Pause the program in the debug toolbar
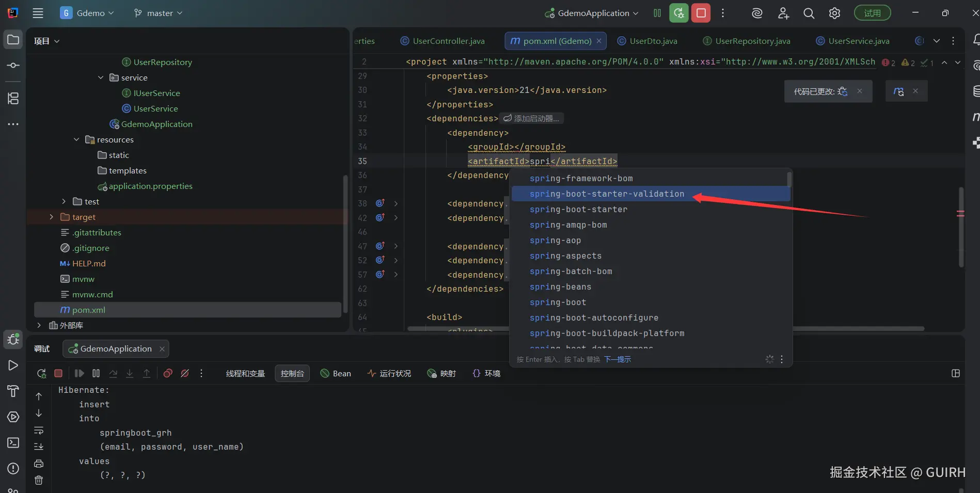 pyautogui.click(x=96, y=373)
